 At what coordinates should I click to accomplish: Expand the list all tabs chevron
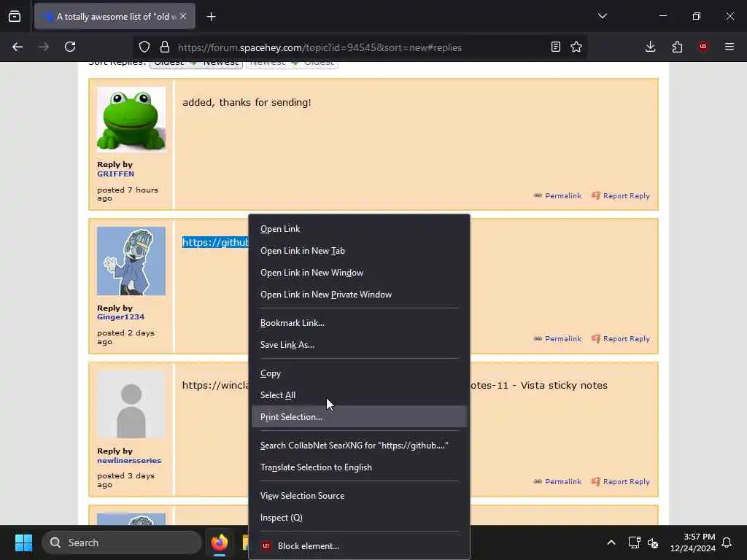pyautogui.click(x=602, y=16)
